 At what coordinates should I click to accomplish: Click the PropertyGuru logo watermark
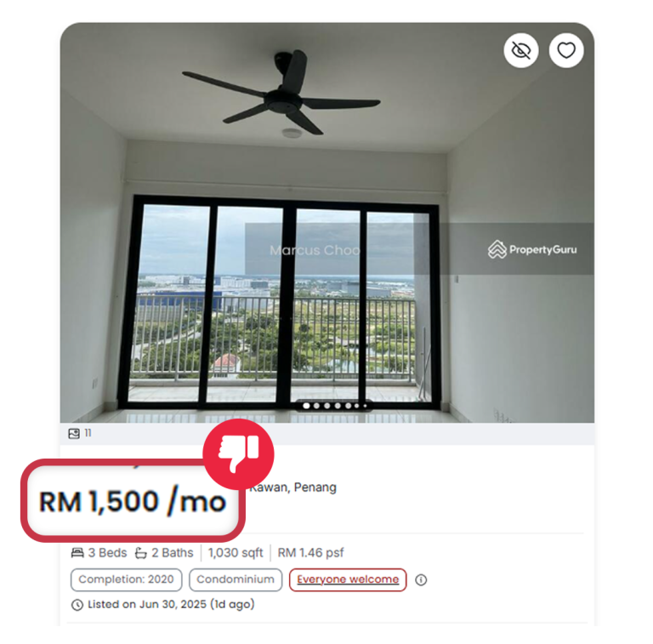532,249
